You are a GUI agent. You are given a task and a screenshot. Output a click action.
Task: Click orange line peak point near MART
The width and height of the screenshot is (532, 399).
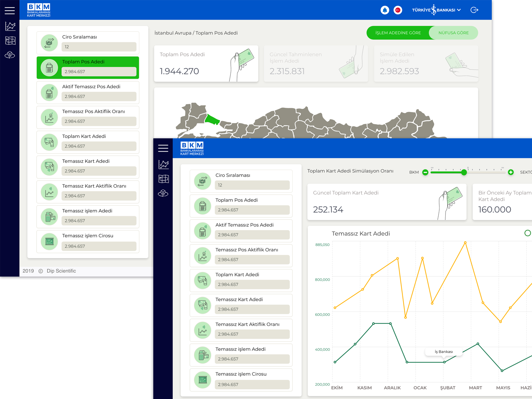point(465,243)
